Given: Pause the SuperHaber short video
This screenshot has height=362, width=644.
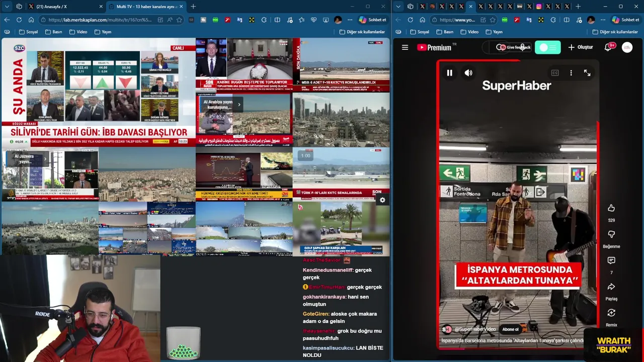Looking at the screenshot, I should tap(449, 73).
